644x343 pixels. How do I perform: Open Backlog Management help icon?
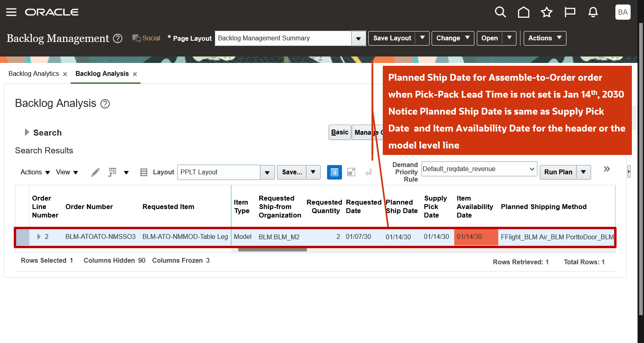pyautogui.click(x=117, y=38)
